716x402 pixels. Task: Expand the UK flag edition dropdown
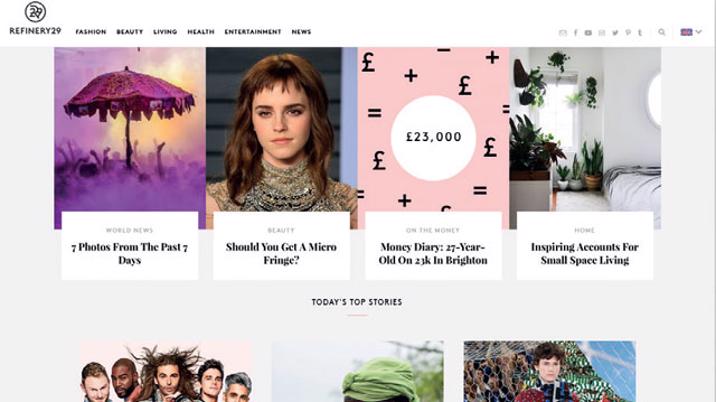click(x=691, y=32)
